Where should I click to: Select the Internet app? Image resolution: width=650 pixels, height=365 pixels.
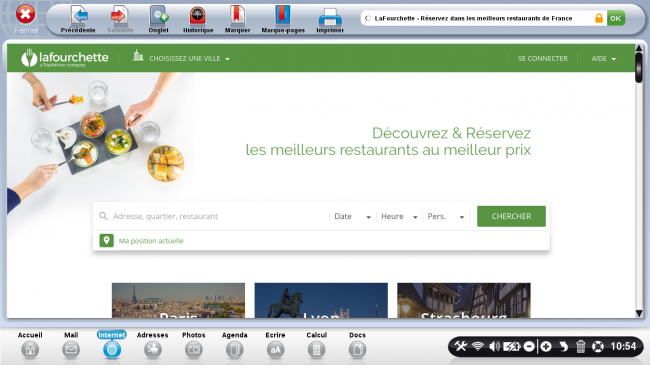pos(112,345)
